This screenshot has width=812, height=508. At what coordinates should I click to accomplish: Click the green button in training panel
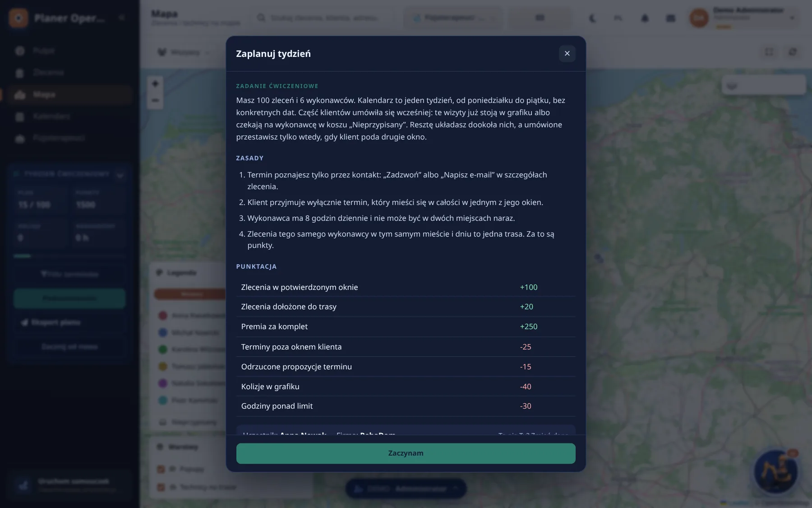coord(69,298)
